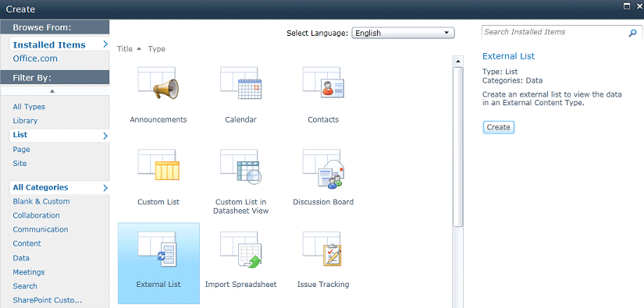The height and width of the screenshot is (308, 644).
Task: Filter by All Types
Action: coord(29,107)
